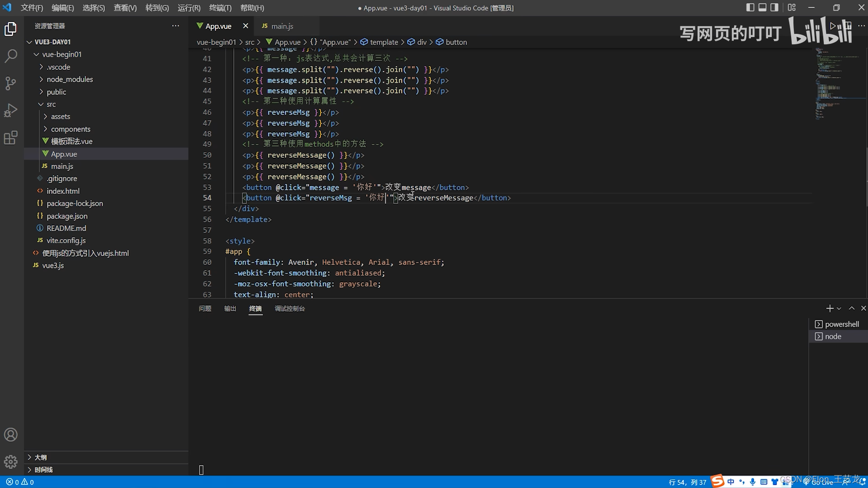This screenshot has height=488, width=868.
Task: Click the 行 54, 列 37 cursor position
Action: (687, 482)
